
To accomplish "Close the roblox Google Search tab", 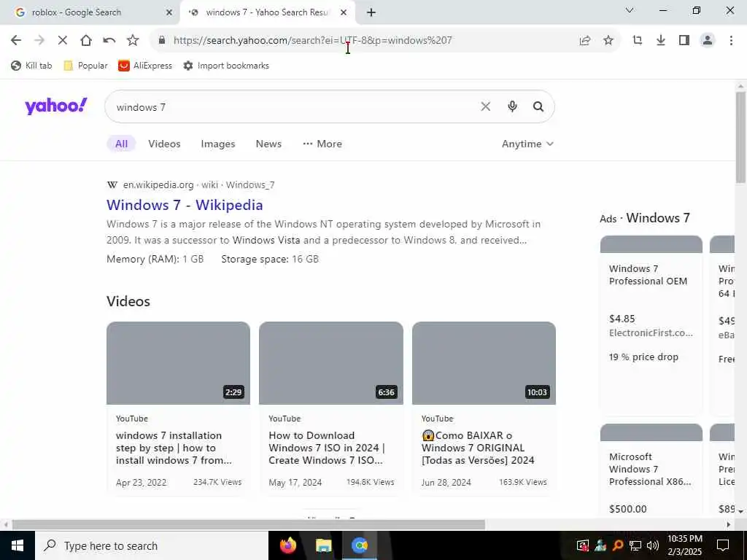I will [169, 12].
